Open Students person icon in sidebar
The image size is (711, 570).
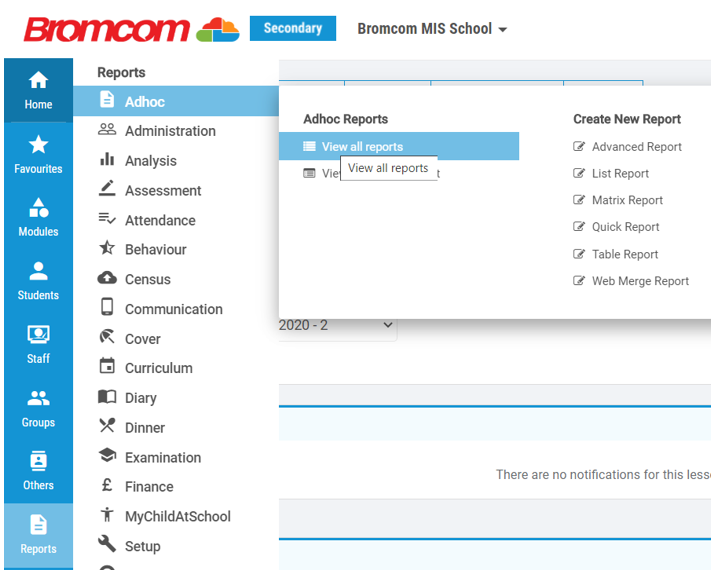coord(38,271)
